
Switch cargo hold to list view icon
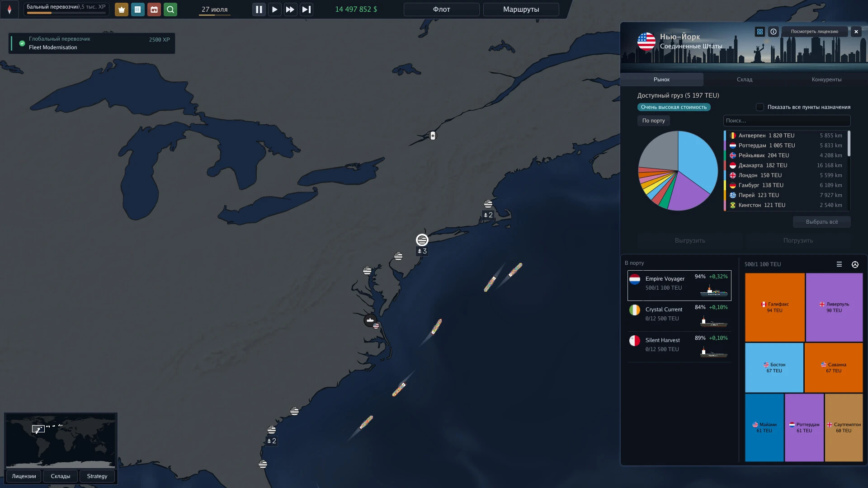[839, 264]
